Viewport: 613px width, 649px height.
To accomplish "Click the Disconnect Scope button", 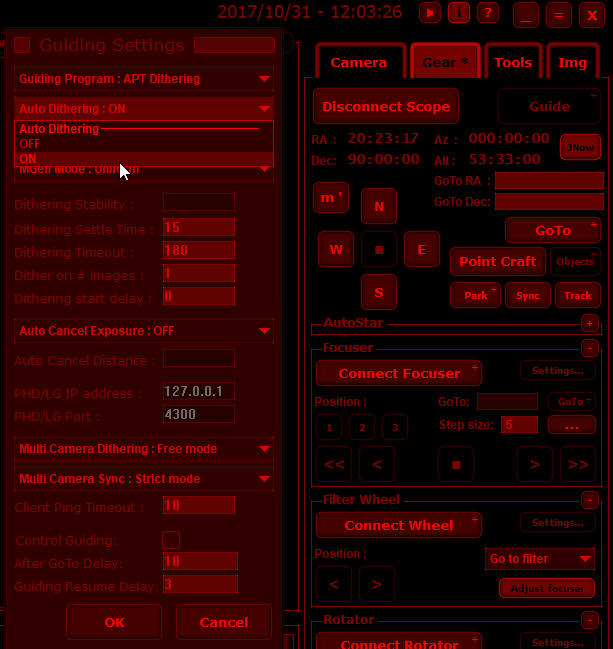I will click(x=386, y=106).
